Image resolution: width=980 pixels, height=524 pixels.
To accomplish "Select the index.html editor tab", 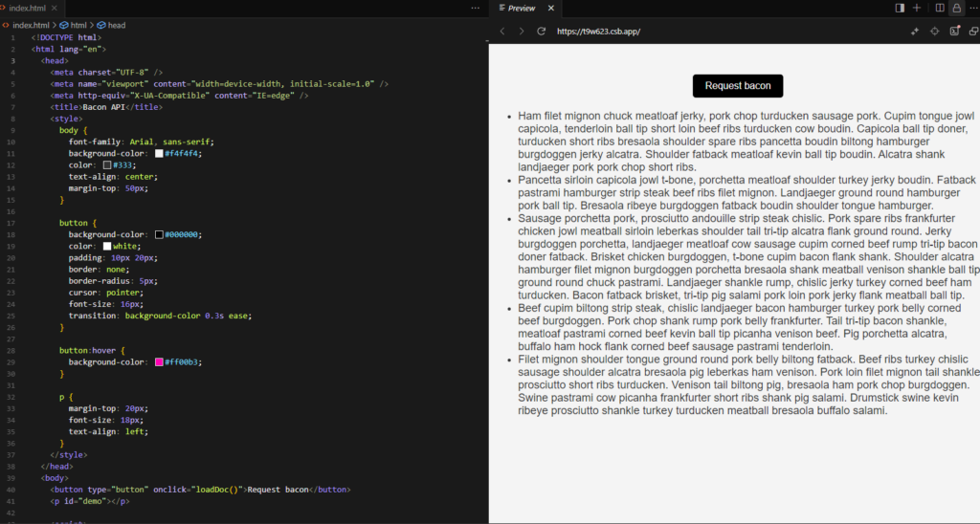I will point(28,8).
